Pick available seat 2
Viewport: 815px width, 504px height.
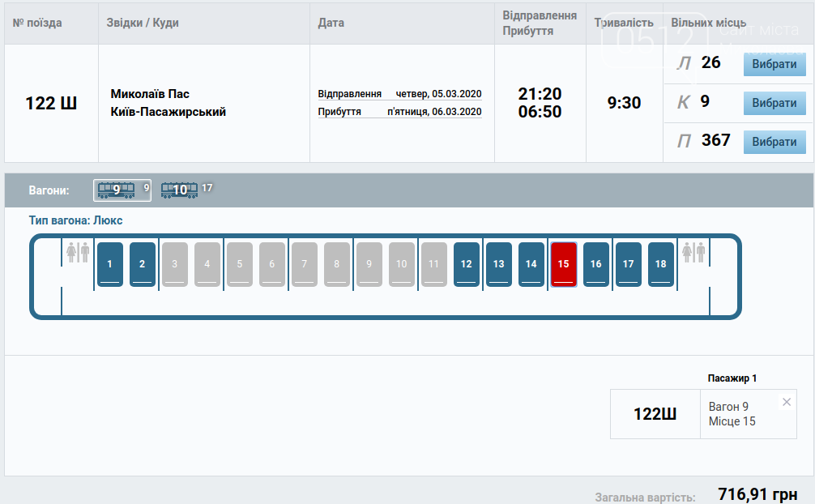(x=142, y=264)
